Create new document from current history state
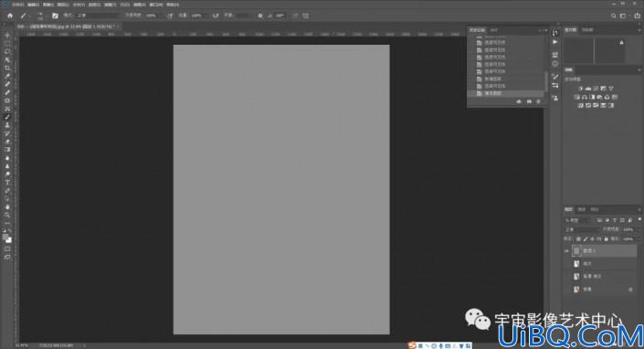 (x=519, y=101)
